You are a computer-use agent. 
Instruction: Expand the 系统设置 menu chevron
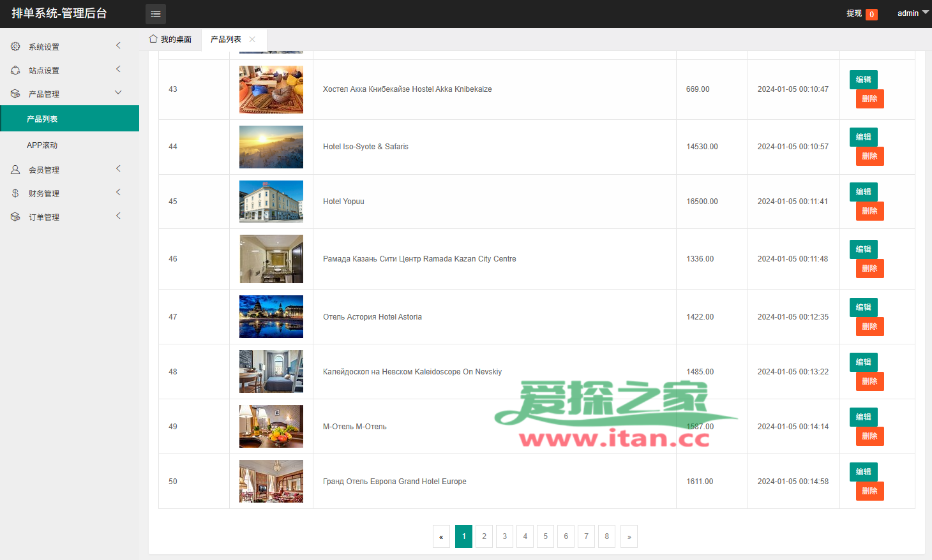tap(118, 45)
